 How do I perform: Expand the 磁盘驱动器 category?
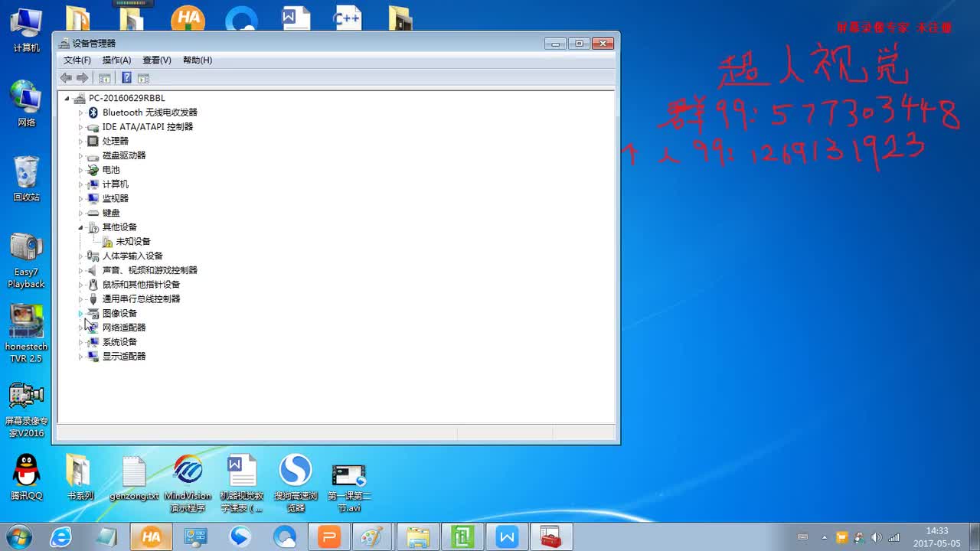(80, 155)
